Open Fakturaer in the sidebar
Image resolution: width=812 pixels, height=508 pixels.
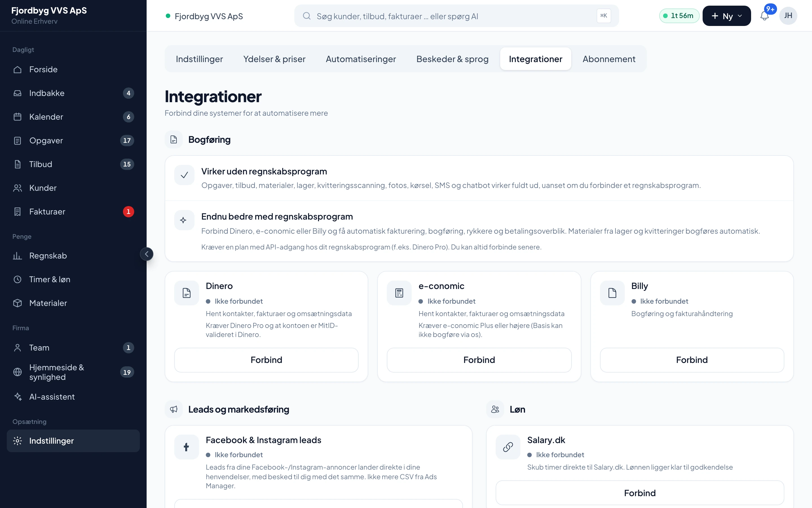pos(73,212)
